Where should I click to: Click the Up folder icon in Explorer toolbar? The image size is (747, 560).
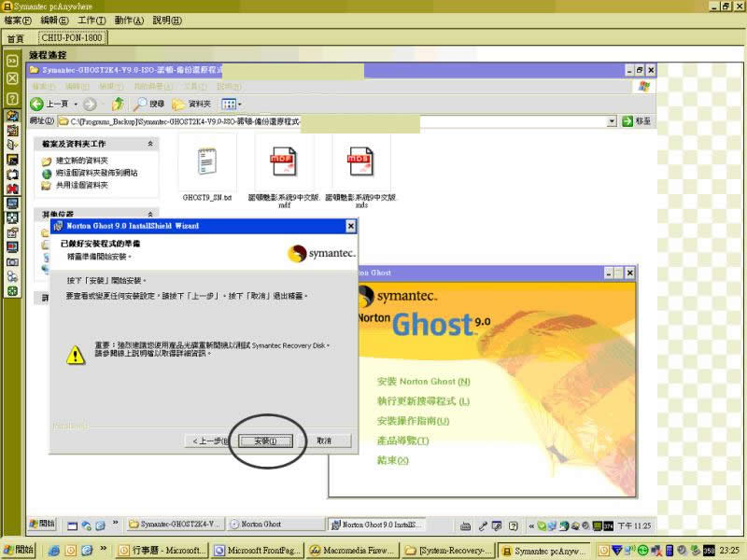(x=118, y=104)
